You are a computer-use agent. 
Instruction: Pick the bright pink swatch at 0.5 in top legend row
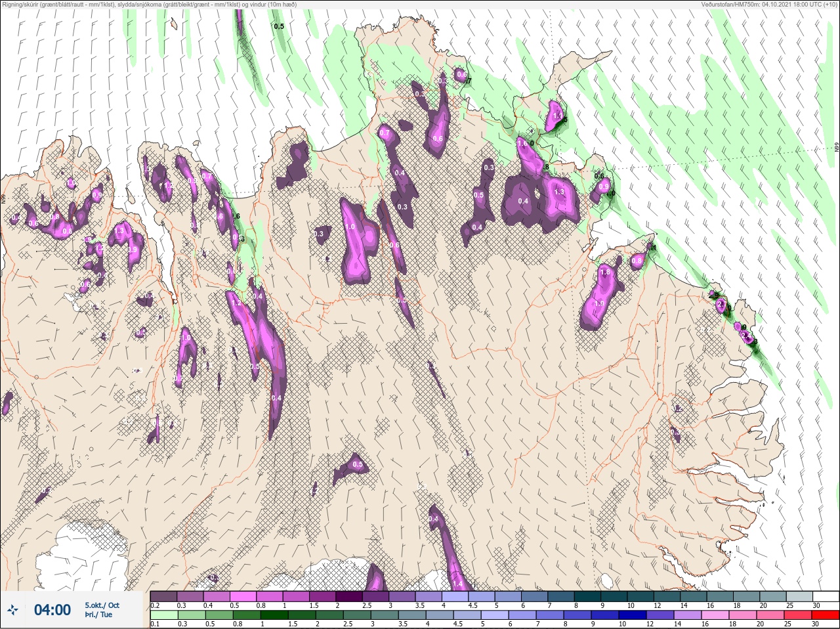(x=243, y=596)
